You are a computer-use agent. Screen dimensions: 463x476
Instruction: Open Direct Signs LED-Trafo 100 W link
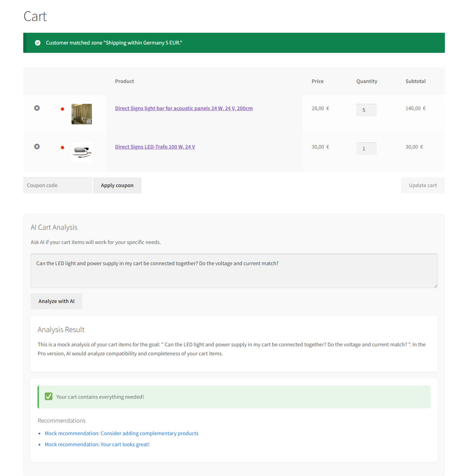[x=155, y=147]
